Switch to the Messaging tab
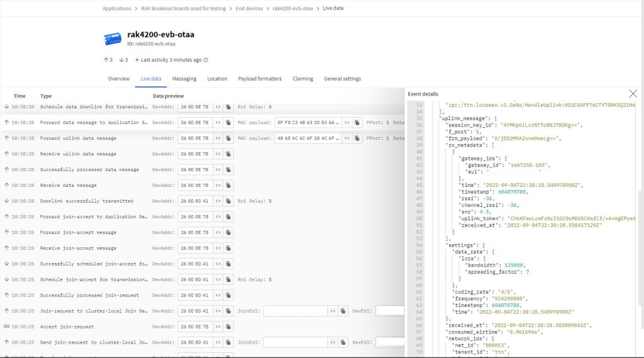Image resolution: width=644 pixels, height=358 pixels. (x=184, y=79)
